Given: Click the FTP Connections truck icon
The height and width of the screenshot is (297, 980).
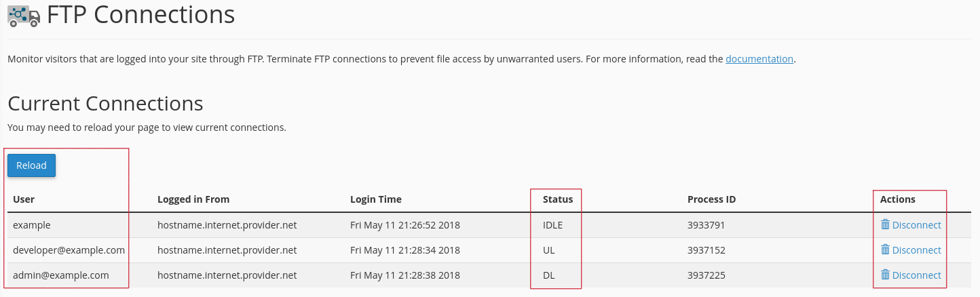Looking at the screenshot, I should (x=24, y=16).
